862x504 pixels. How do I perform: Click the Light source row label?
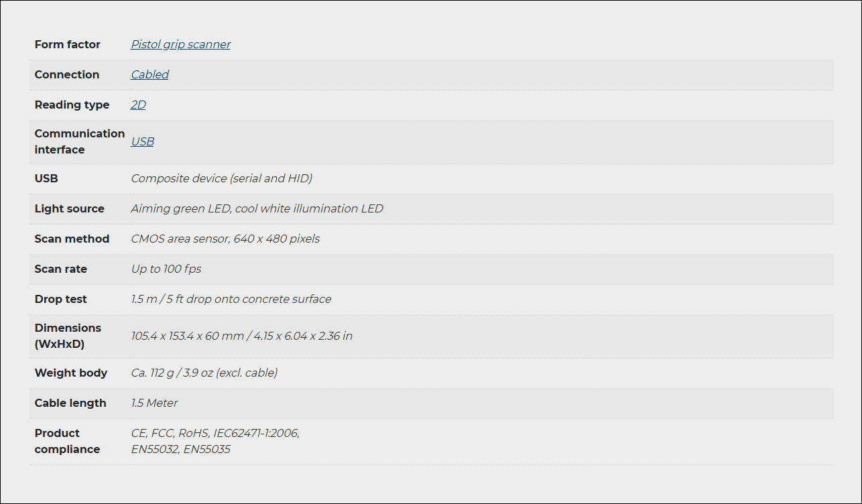click(69, 208)
